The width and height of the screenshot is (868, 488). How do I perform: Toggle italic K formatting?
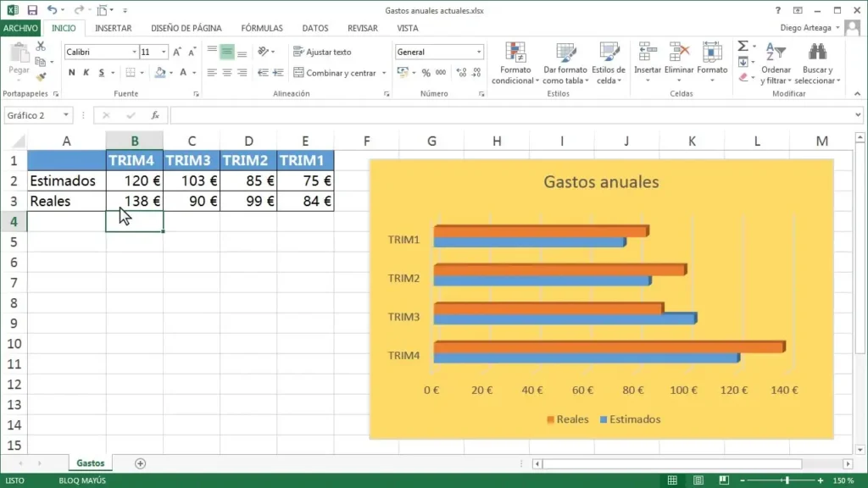click(86, 73)
